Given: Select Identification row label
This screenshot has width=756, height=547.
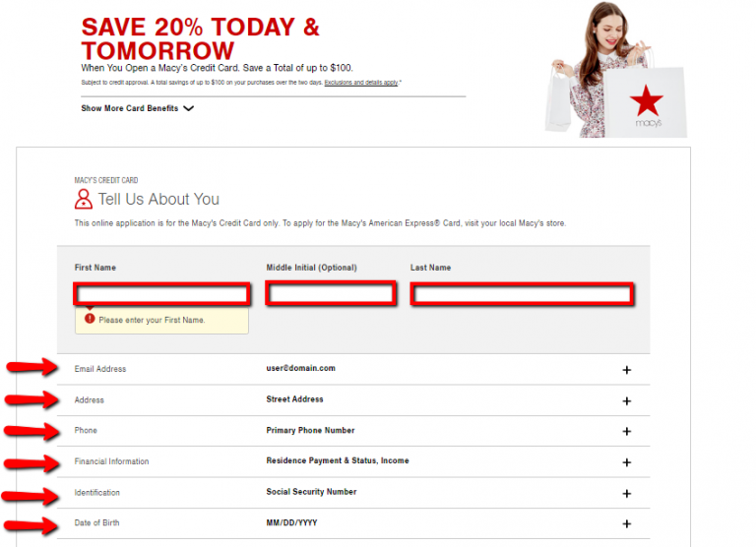Looking at the screenshot, I should click(96, 493).
